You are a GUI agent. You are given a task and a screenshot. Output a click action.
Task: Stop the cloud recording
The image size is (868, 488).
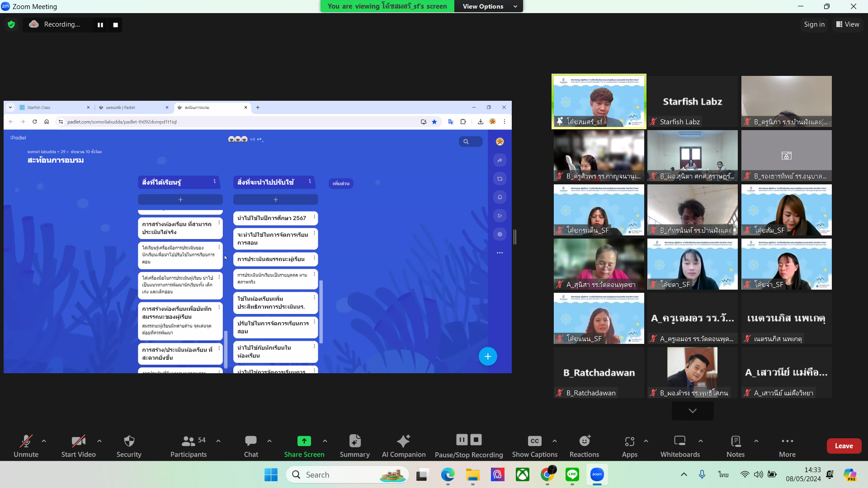click(x=115, y=25)
